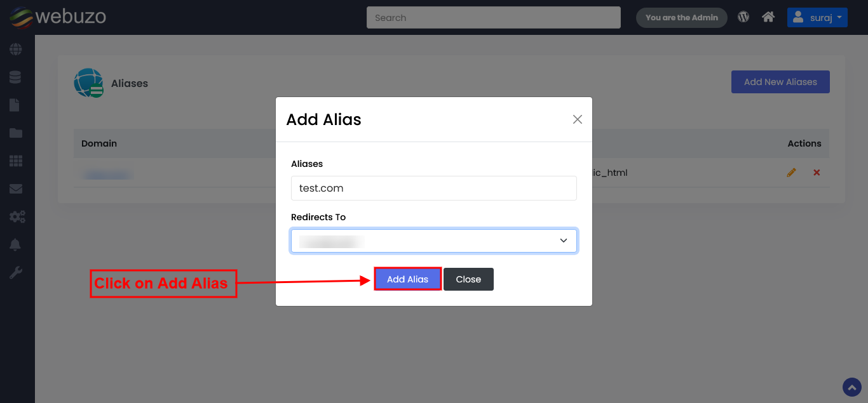Open the email envelope sidebar icon
Image resolution: width=868 pixels, height=403 pixels.
(16, 188)
